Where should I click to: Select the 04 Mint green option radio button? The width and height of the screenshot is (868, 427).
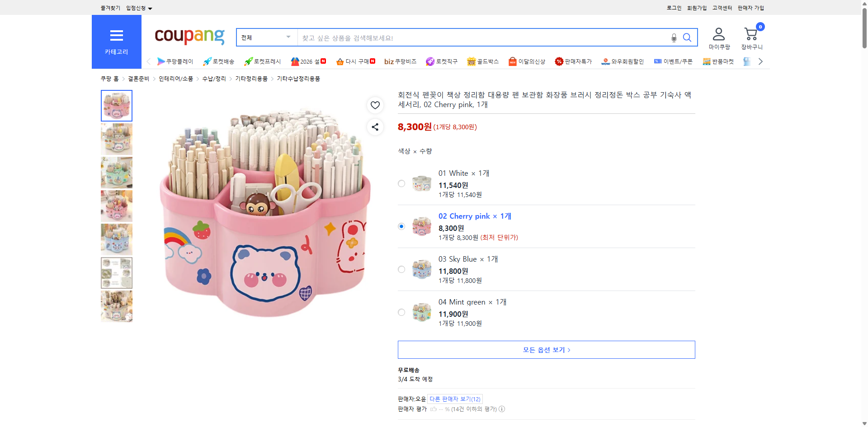tap(401, 312)
